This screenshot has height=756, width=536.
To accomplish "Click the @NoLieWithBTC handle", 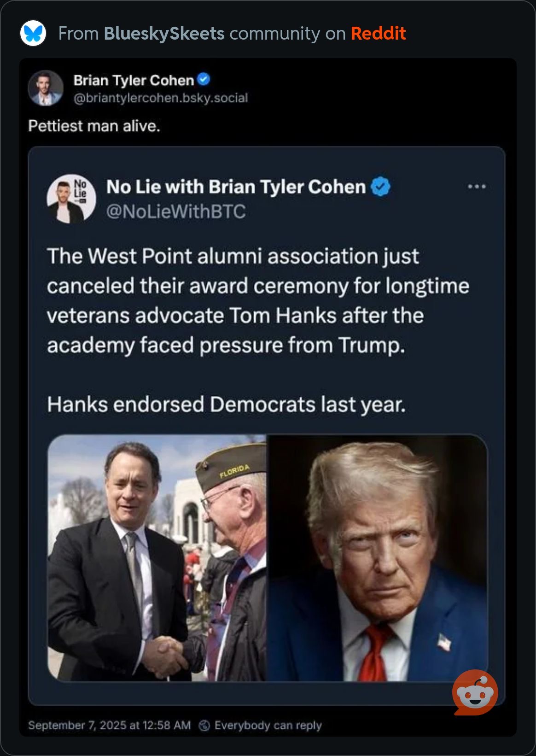I will [176, 211].
